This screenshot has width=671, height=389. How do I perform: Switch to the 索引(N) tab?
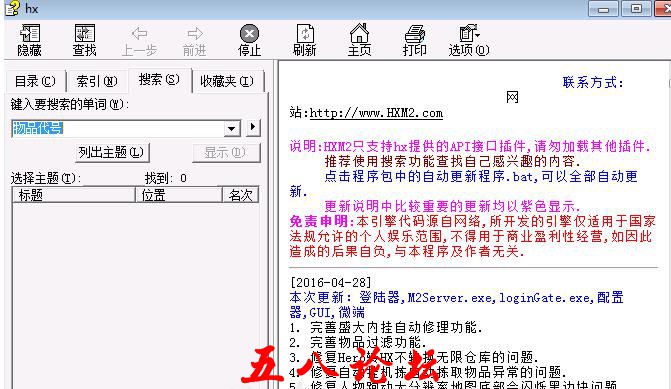click(x=97, y=81)
